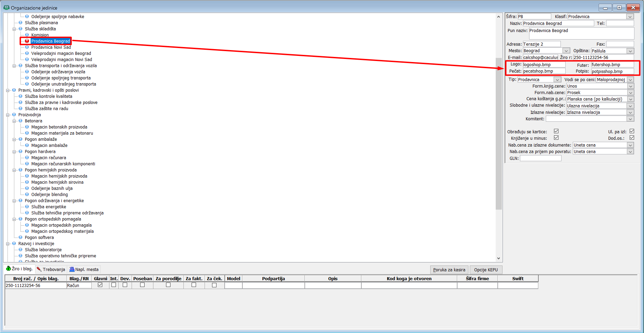Click the blue node icon for Proizvodnja

coord(14,115)
